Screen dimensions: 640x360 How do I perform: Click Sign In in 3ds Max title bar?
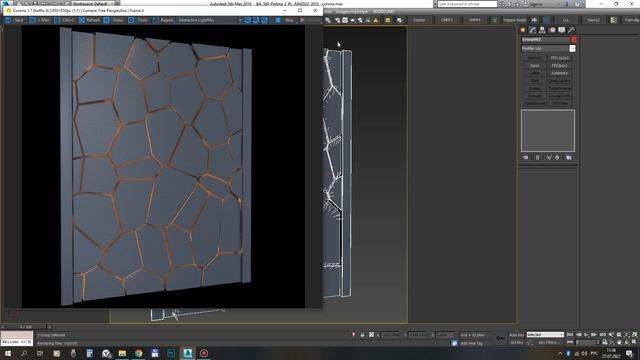click(536, 4)
